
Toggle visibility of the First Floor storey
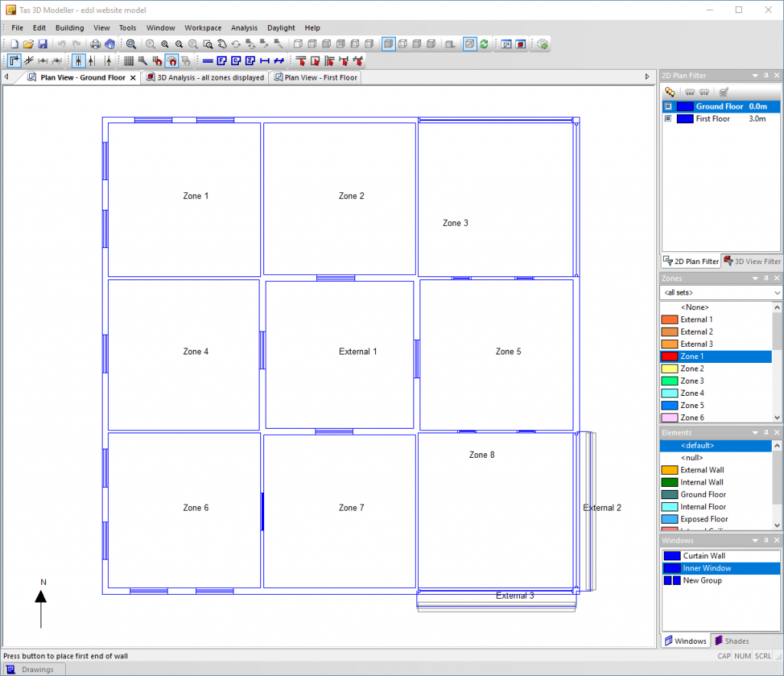[668, 119]
